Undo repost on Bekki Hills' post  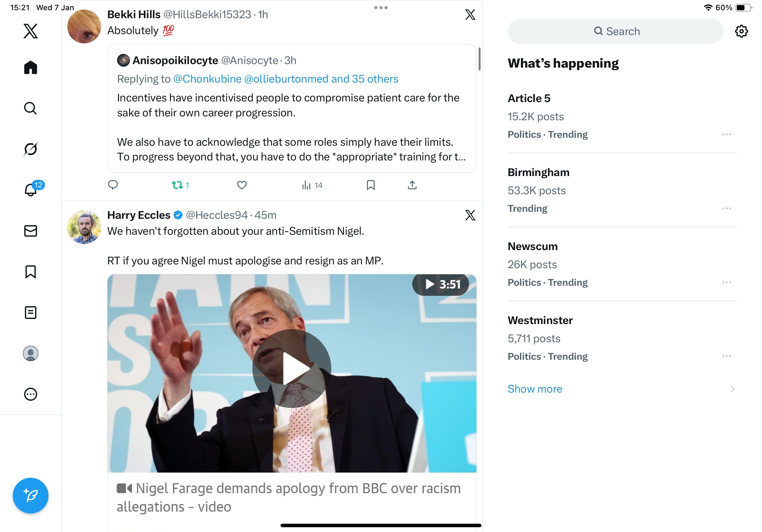pos(177,185)
